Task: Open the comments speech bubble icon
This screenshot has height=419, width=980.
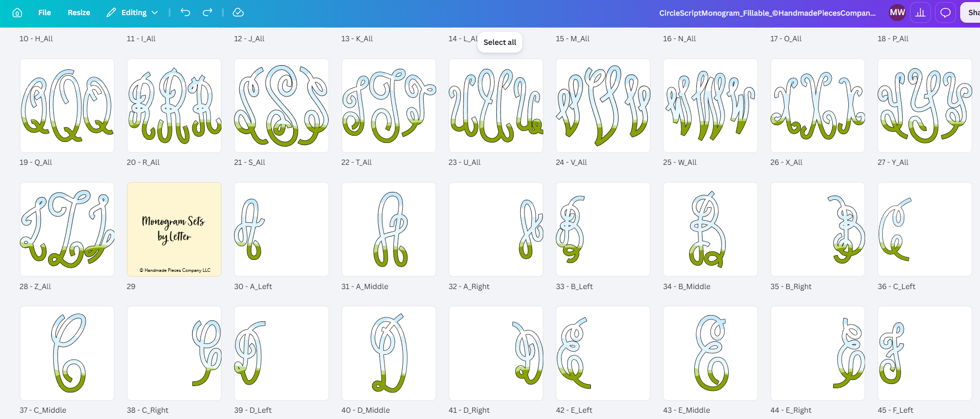Action: tap(946, 13)
